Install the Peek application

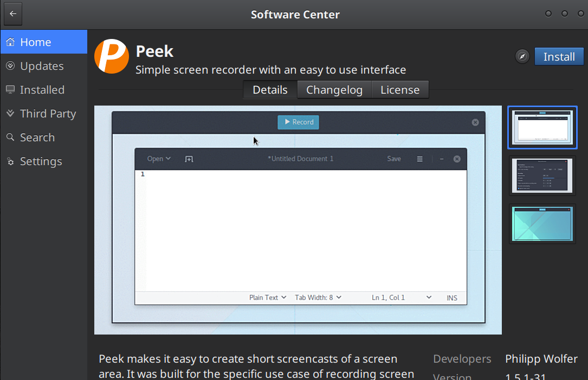(x=559, y=56)
